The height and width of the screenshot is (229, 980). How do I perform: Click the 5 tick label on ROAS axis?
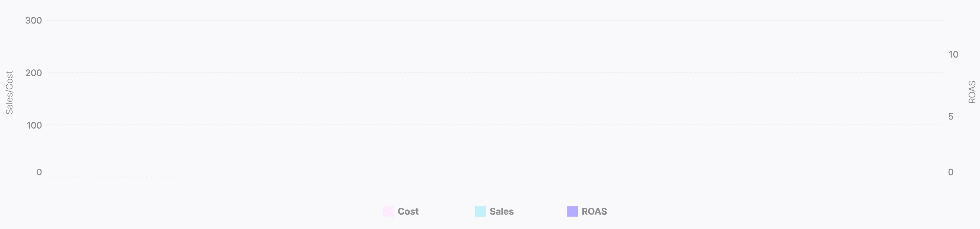tap(951, 116)
